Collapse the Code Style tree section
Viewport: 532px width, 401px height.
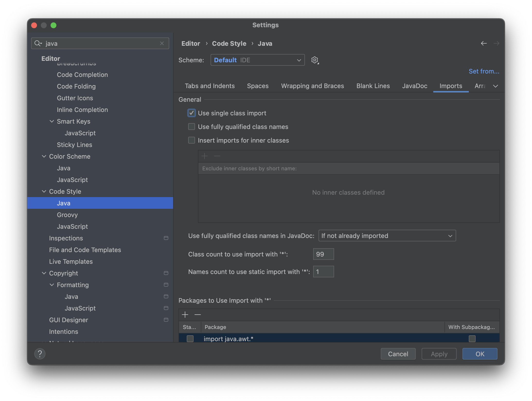pos(44,191)
